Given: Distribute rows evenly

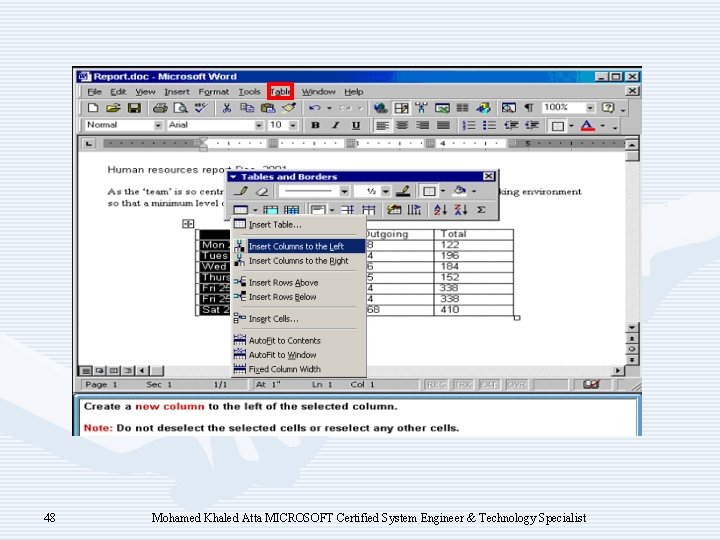Looking at the screenshot, I should (x=348, y=210).
